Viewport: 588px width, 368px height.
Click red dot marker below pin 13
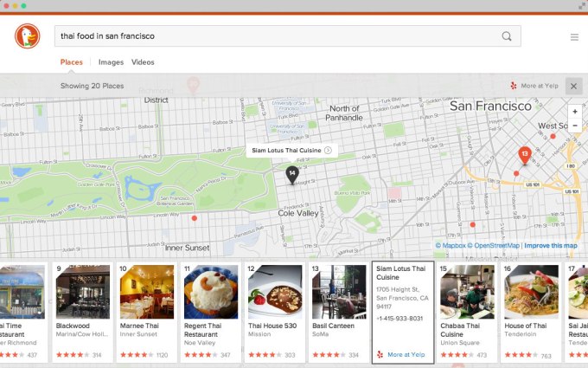point(516,173)
